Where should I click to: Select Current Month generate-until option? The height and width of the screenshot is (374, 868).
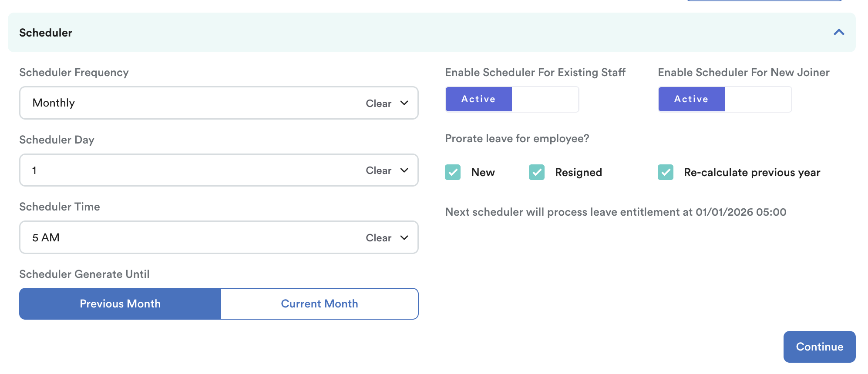click(320, 304)
